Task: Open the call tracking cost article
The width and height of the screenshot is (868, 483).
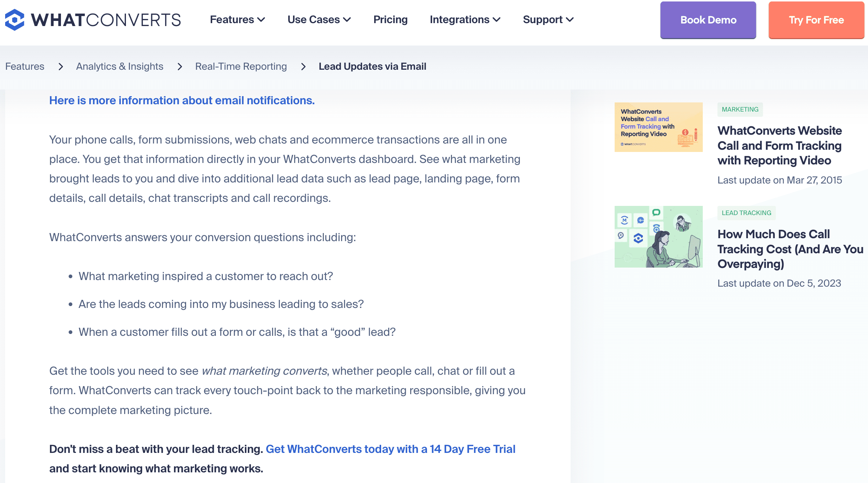Action: tap(789, 249)
